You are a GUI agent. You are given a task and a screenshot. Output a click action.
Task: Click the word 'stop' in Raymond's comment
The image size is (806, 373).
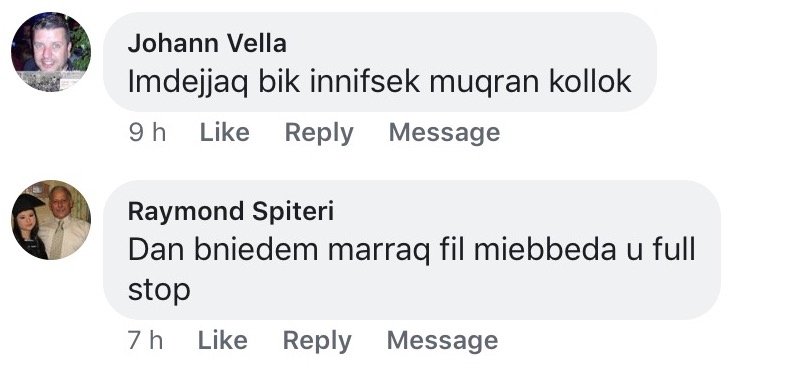coord(159,291)
